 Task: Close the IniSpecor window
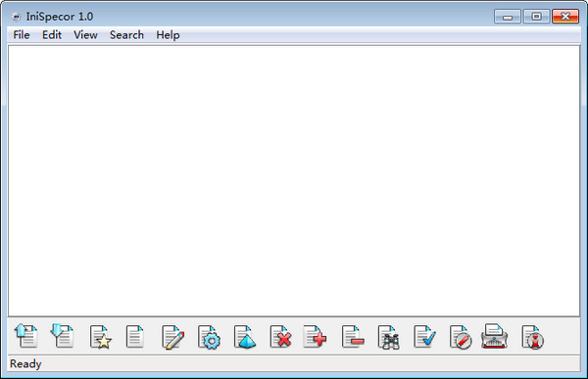tap(565, 17)
